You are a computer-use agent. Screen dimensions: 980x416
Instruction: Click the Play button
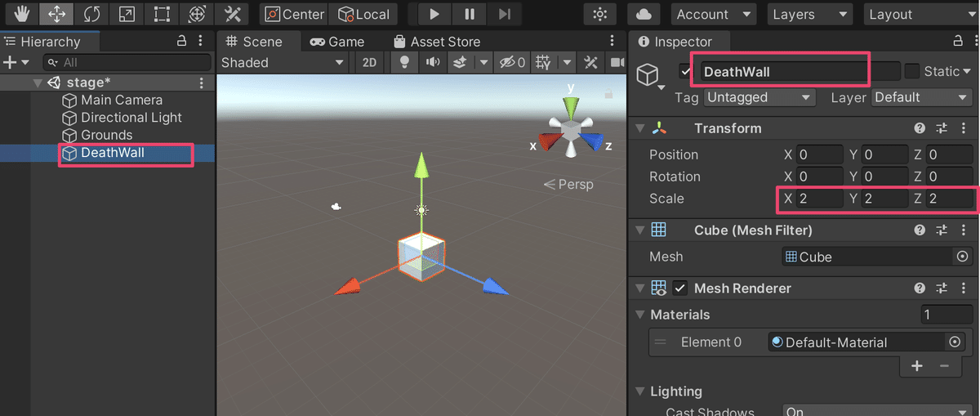tap(434, 14)
